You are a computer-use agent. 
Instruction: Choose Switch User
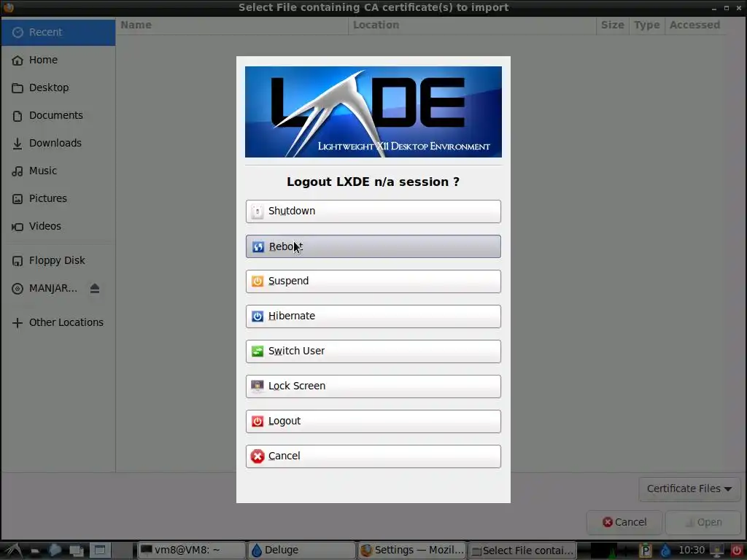[373, 351]
